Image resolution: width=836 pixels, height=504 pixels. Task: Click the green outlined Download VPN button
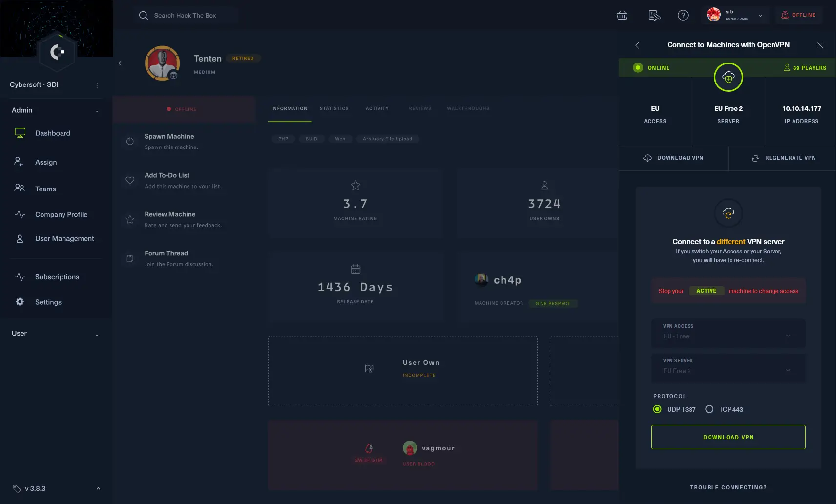[728, 437]
